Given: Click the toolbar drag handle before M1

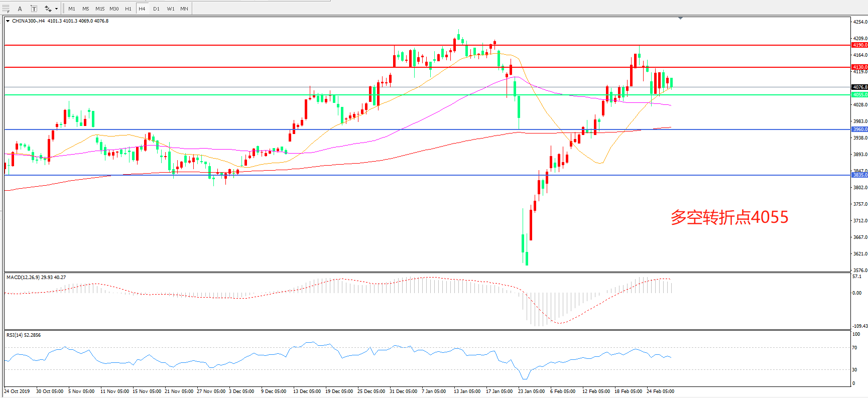Looking at the screenshot, I should click(x=63, y=9).
